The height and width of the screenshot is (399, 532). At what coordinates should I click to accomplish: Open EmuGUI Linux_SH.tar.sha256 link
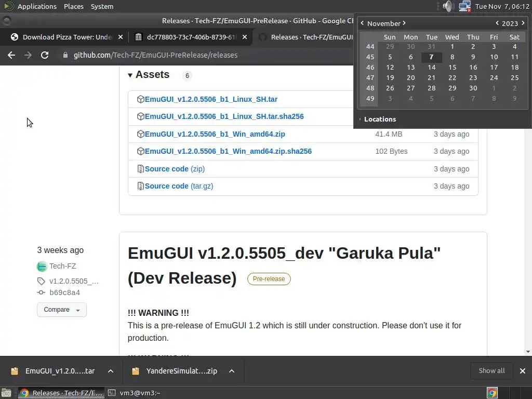pyautogui.click(x=224, y=116)
